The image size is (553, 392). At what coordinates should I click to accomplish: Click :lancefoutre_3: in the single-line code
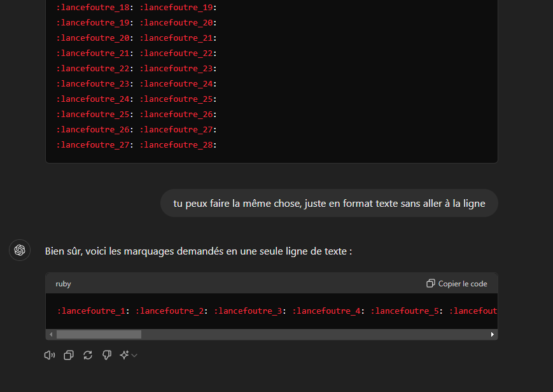pos(250,311)
